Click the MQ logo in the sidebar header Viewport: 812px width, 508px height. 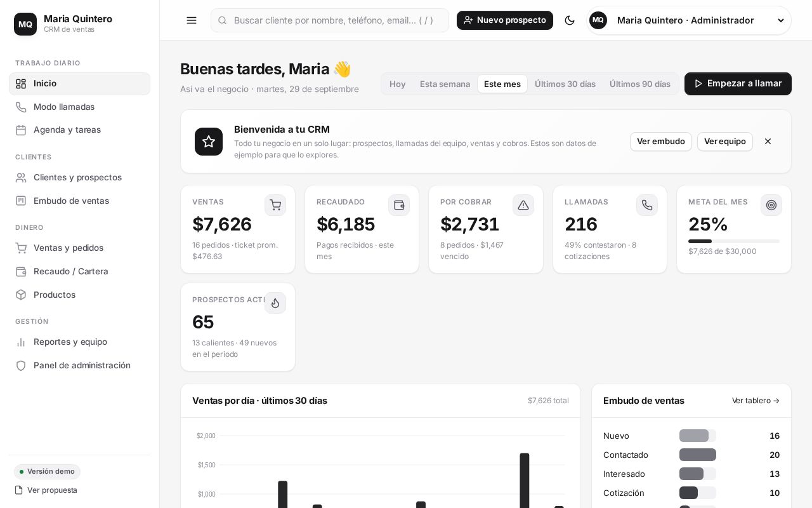coord(25,24)
